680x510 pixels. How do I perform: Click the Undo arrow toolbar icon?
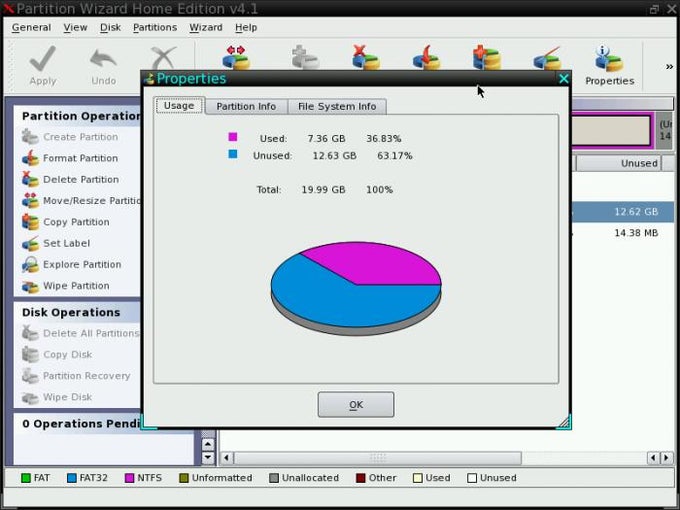click(103, 59)
